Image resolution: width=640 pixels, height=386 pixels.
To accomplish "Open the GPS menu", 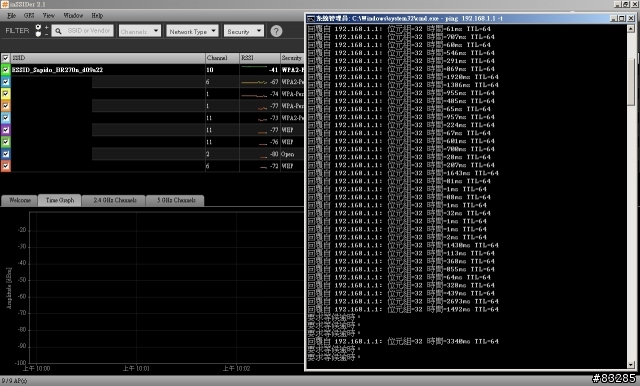I will (x=29, y=16).
